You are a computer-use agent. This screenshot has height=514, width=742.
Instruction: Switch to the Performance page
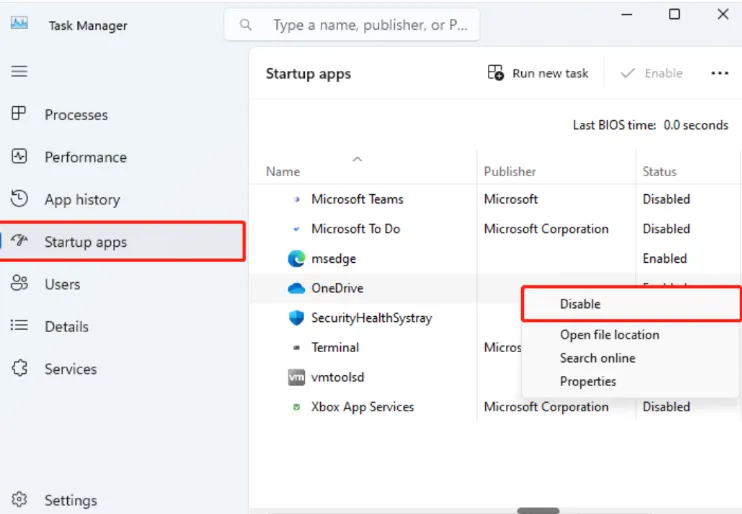[x=86, y=157]
